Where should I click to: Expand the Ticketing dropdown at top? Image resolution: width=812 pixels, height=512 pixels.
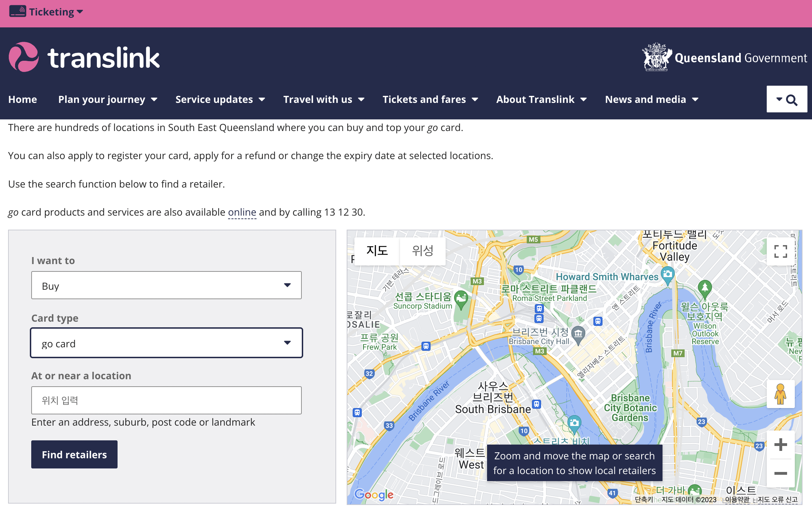click(x=46, y=12)
